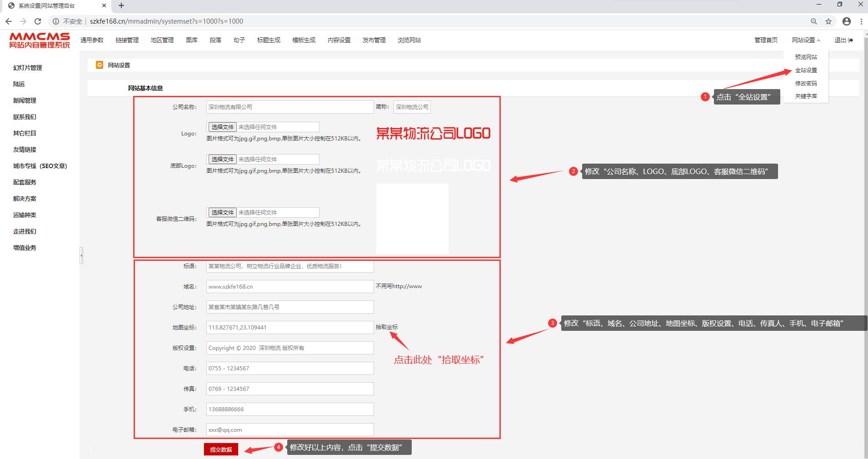Choose file for Logo upload
The height and width of the screenshot is (459, 868).
click(222, 127)
